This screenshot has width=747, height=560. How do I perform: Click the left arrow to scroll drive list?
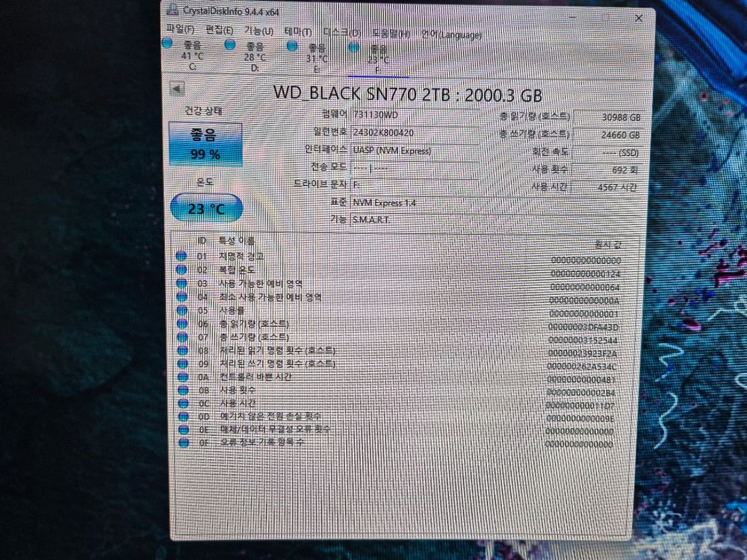[x=177, y=88]
